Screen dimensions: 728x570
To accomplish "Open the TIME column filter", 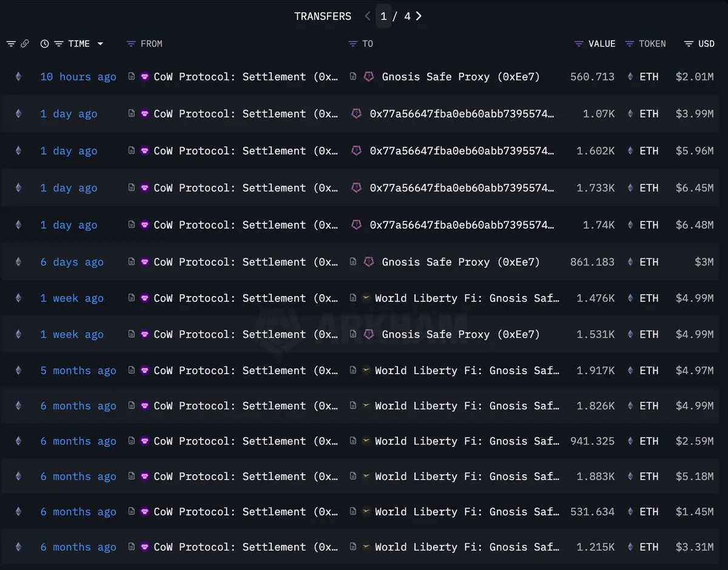I will (x=59, y=44).
